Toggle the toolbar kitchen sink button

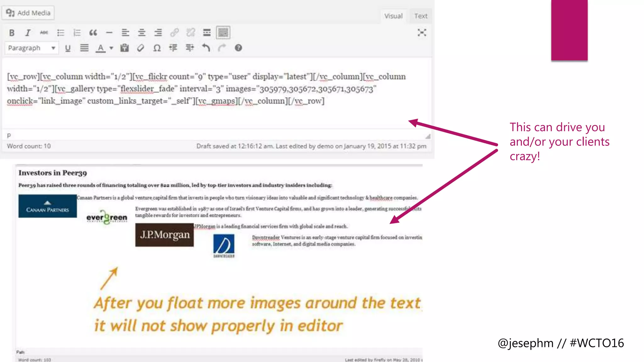(223, 33)
